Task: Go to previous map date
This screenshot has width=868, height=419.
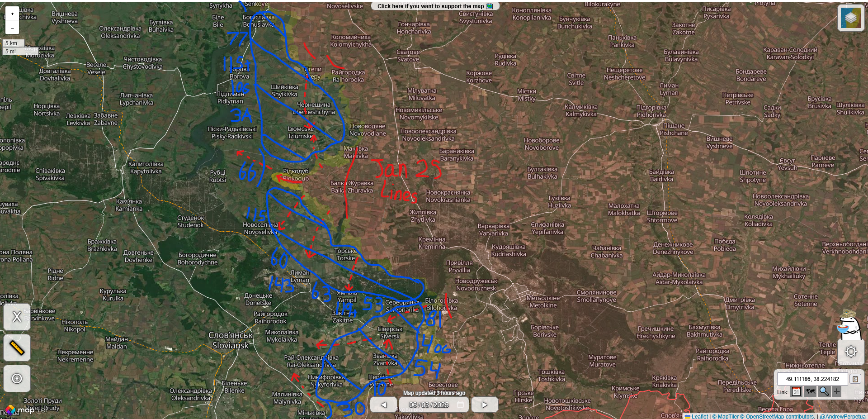Action: click(x=383, y=405)
